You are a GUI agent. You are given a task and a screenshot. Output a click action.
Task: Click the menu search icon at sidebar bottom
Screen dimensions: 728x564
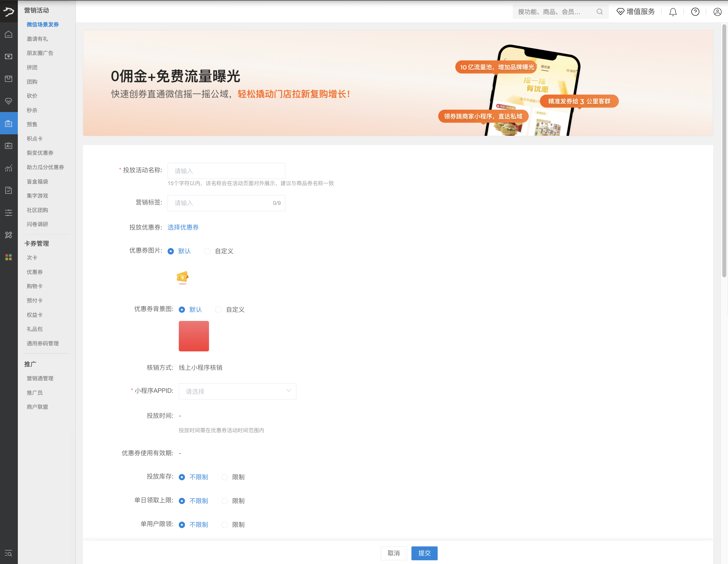[9, 553]
